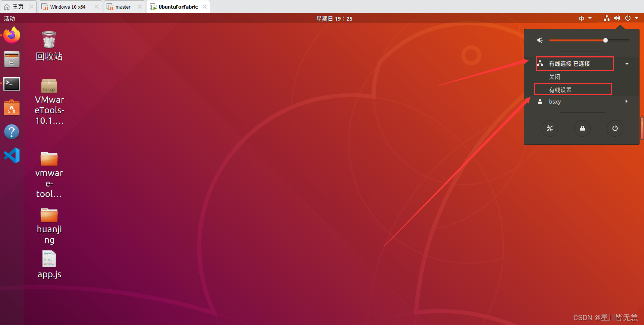Launch Terminal from the dock
The width and height of the screenshot is (644, 325).
pyautogui.click(x=12, y=84)
